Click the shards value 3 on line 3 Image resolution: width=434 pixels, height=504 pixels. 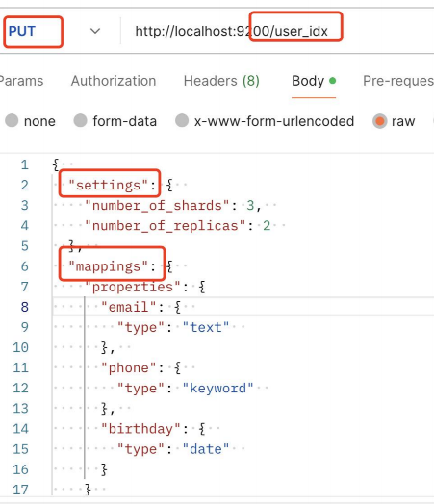[x=250, y=206]
